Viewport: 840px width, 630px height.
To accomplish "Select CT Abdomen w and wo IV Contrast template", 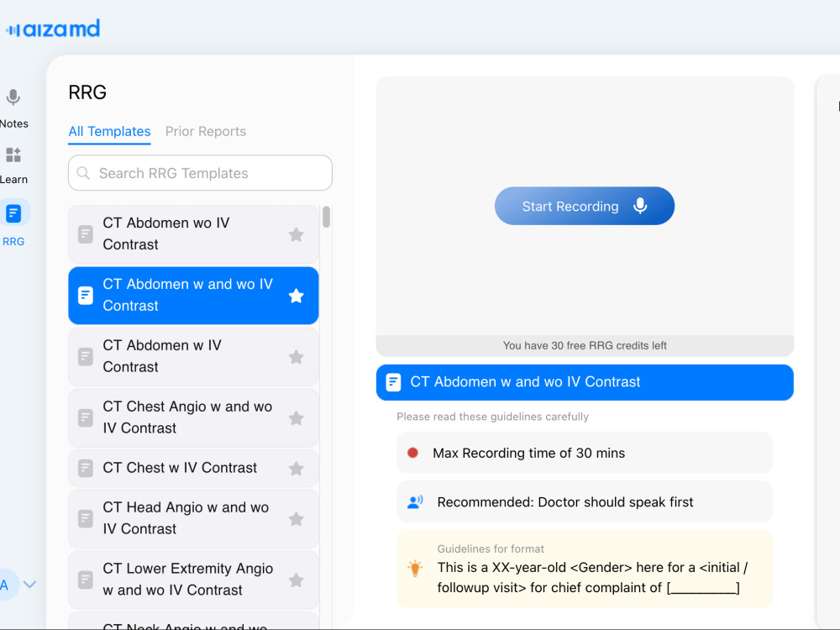I will [193, 296].
